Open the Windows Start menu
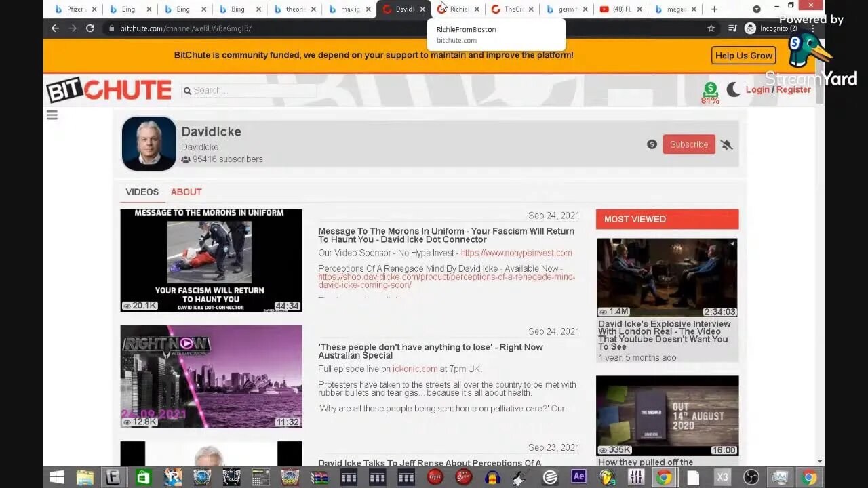The image size is (868, 488). point(57,477)
